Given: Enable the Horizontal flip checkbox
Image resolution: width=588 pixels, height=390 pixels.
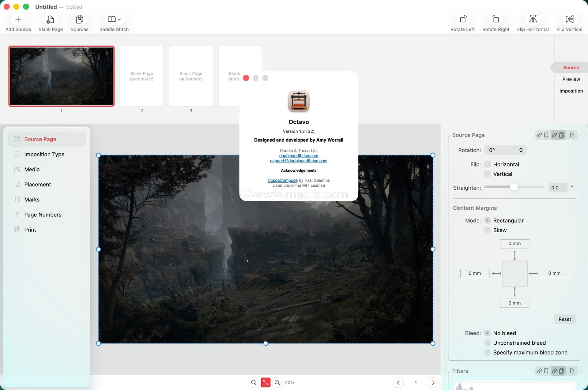Looking at the screenshot, I should coord(487,164).
